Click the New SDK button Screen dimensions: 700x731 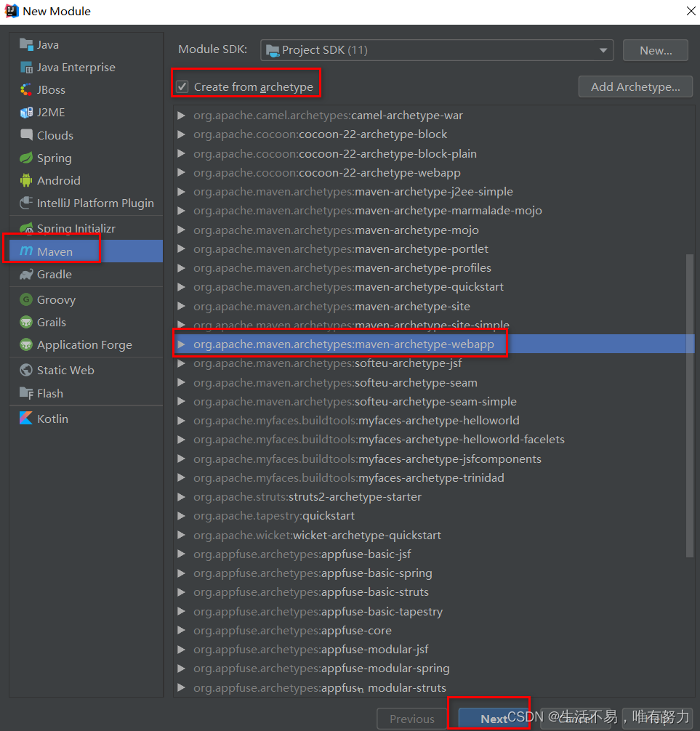click(x=654, y=49)
